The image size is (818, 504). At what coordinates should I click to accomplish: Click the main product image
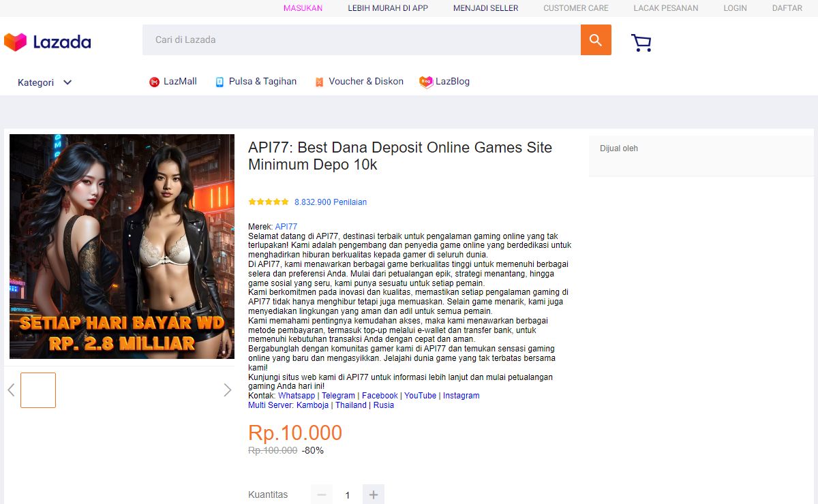(x=122, y=247)
